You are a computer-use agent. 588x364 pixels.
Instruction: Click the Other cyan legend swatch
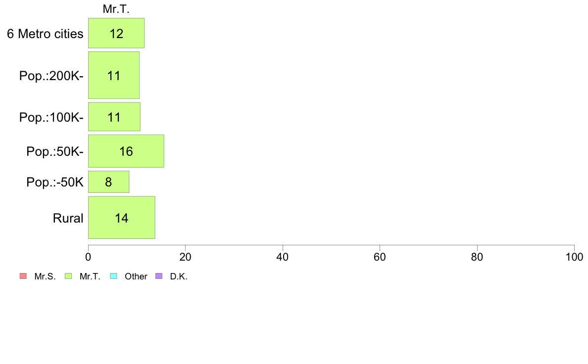114,276
